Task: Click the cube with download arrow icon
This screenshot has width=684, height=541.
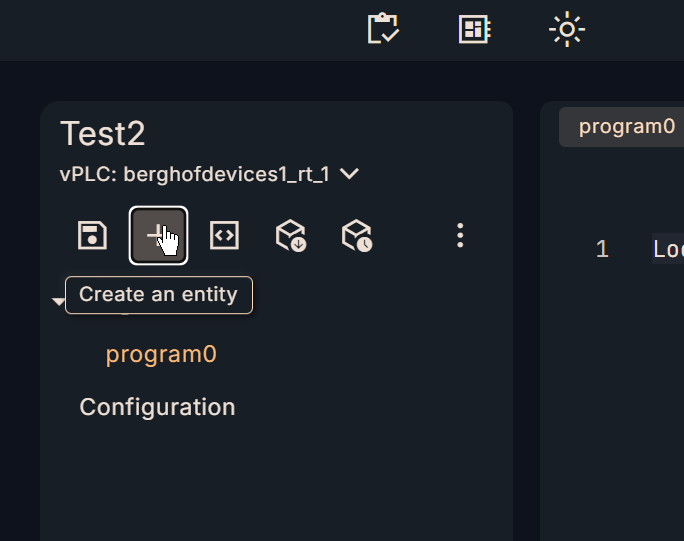Action: click(290, 235)
